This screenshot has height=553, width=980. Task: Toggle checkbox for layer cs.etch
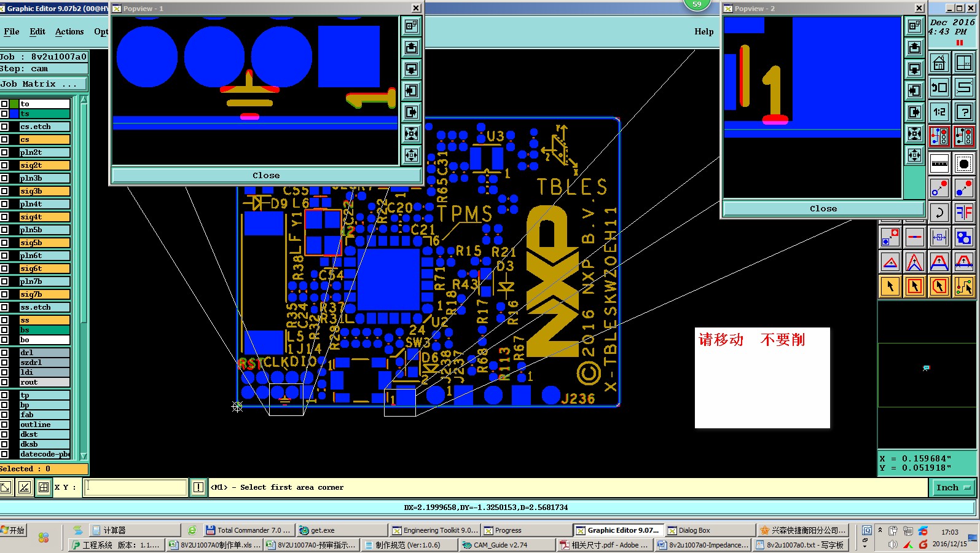(x=4, y=127)
